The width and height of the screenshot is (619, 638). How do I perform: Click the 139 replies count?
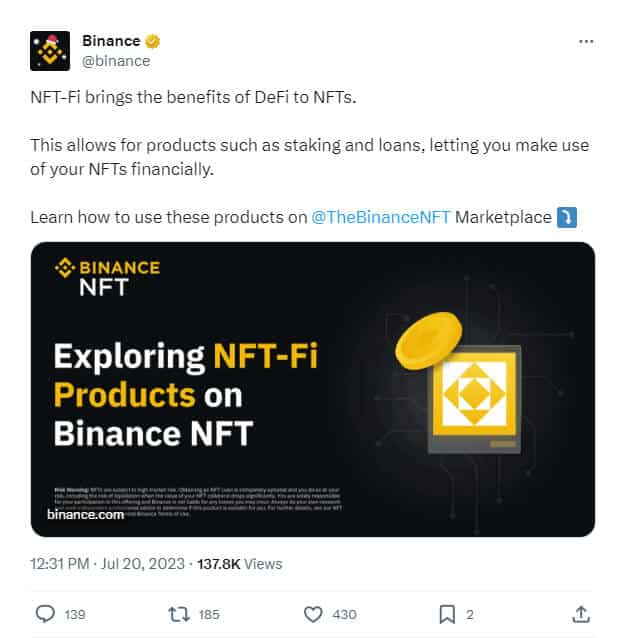click(x=74, y=614)
